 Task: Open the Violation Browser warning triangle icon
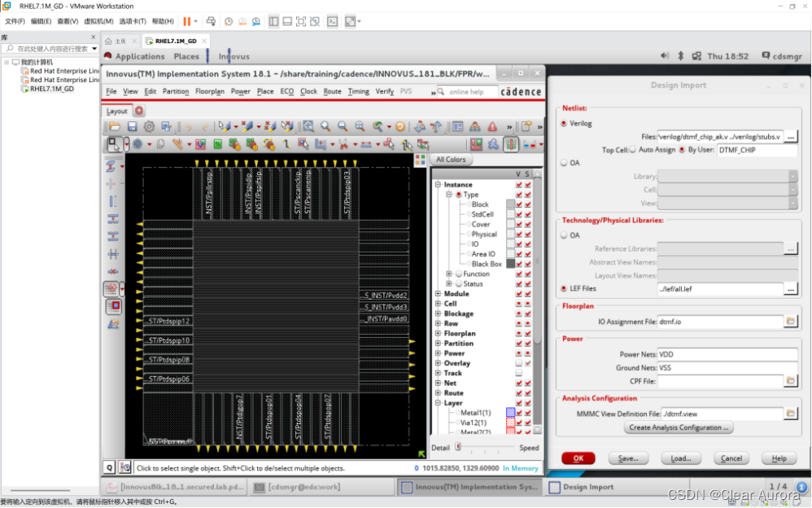pyautogui.click(x=492, y=126)
